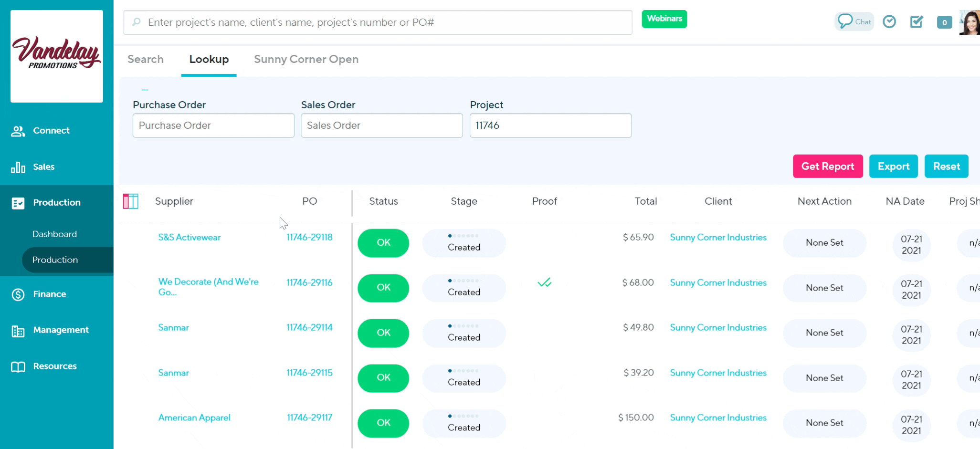Open the user profile avatar
Screen dimensions: 980x449
coord(970,22)
